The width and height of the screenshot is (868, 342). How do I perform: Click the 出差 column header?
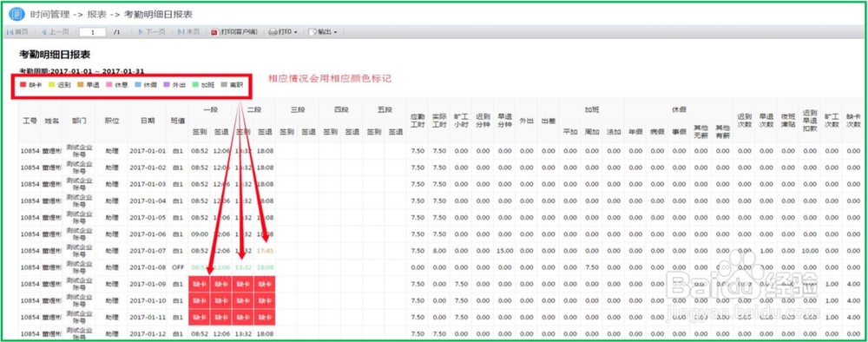[548, 120]
